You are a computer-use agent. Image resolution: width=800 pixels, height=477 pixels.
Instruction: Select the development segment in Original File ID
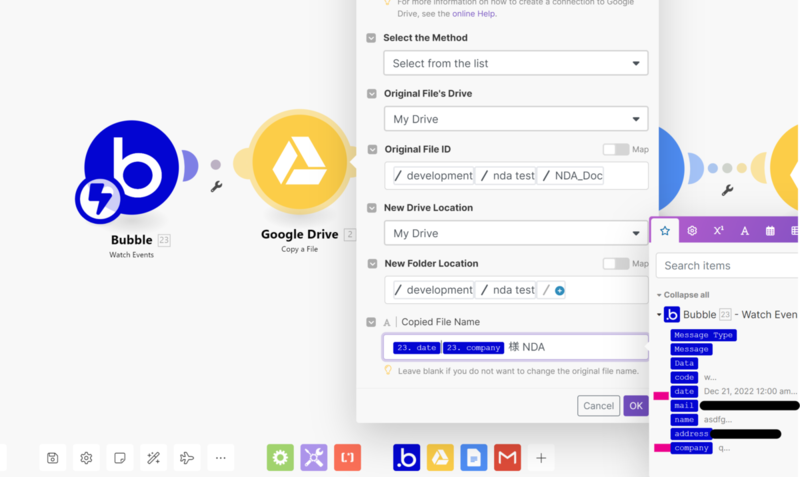(x=433, y=175)
